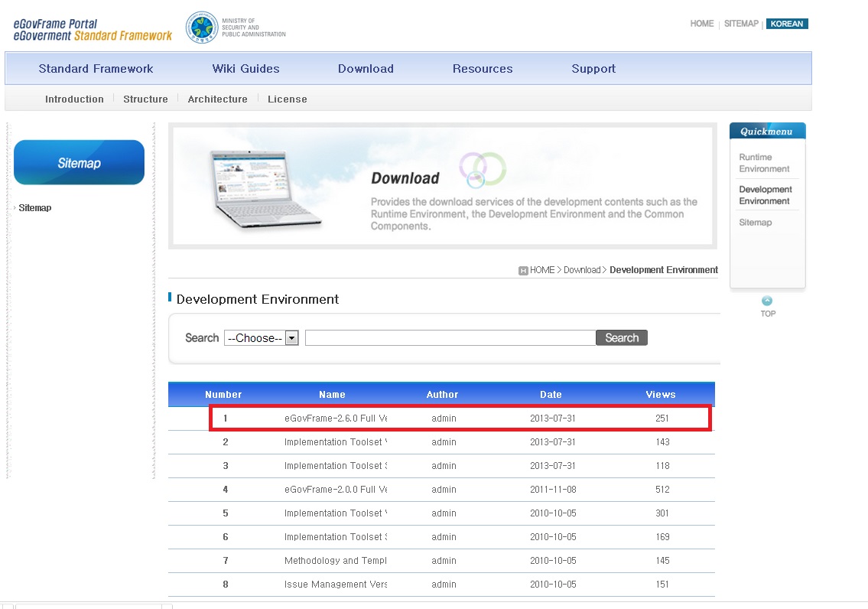Open the Architecture submenu tab

click(217, 99)
